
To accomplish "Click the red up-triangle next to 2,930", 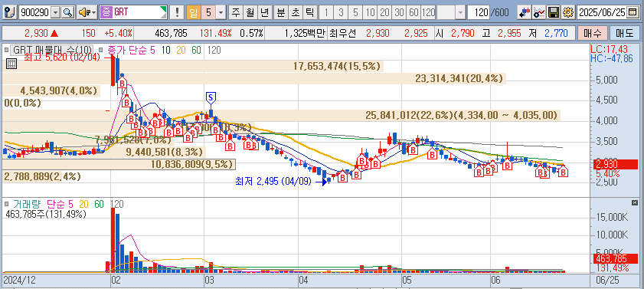I will (x=54, y=33).
